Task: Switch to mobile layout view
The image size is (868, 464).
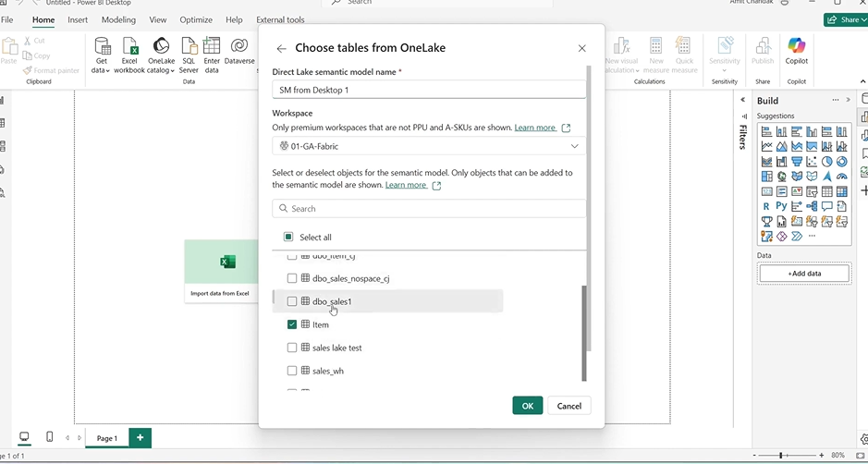Action: 49,437
